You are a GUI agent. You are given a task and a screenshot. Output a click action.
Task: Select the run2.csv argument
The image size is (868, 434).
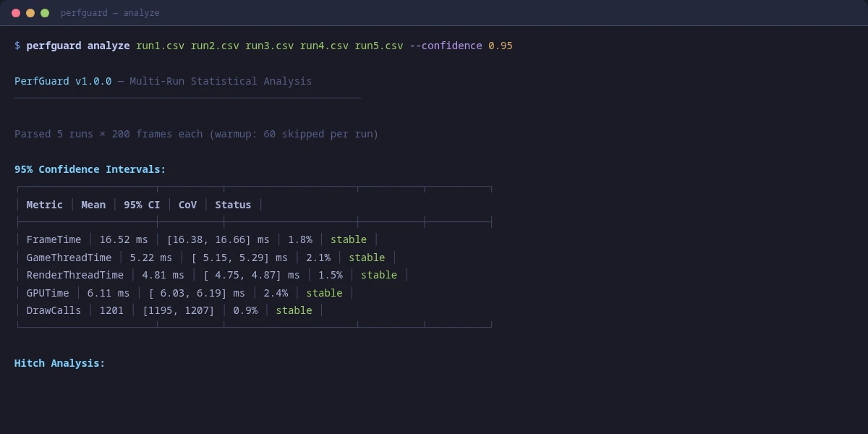(x=214, y=46)
